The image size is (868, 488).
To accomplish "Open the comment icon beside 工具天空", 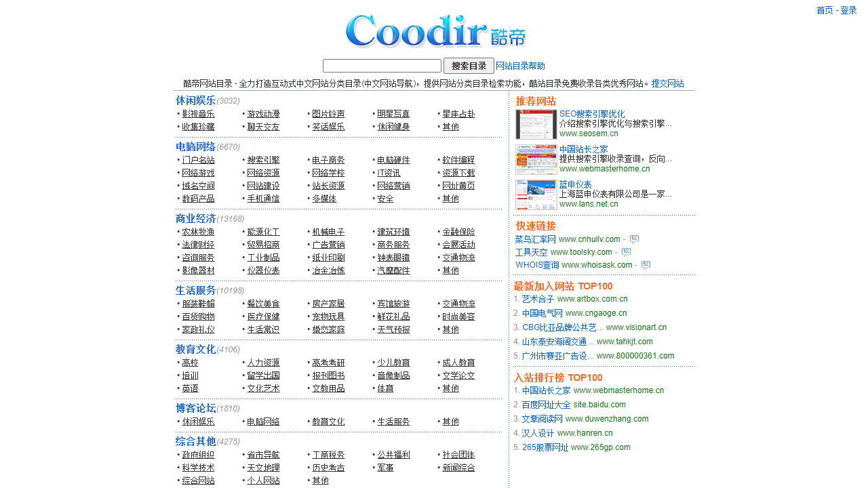I will [x=626, y=252].
